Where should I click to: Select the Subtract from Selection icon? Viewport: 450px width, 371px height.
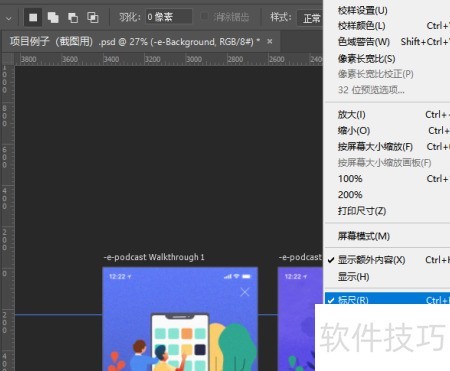coord(73,17)
